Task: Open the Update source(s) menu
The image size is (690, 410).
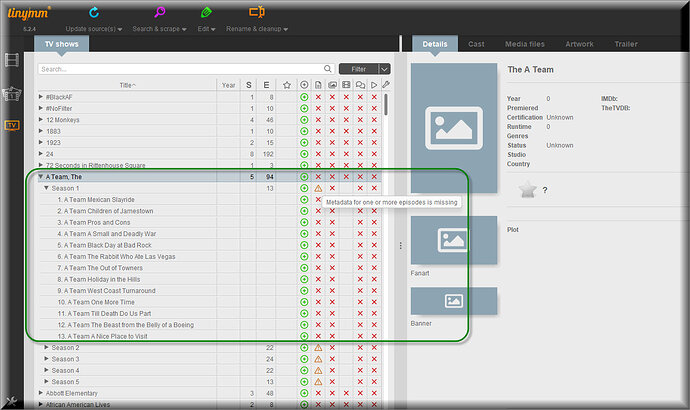Action: pyautogui.click(x=94, y=29)
